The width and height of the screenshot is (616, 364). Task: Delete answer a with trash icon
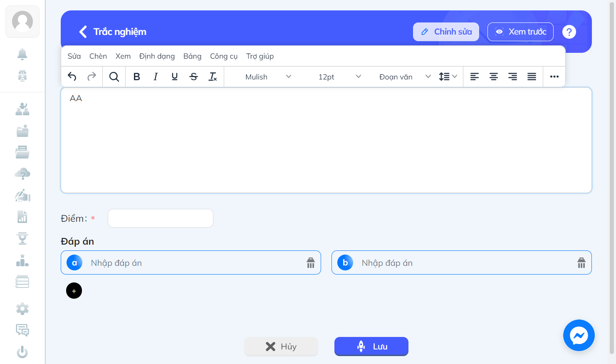point(311,263)
